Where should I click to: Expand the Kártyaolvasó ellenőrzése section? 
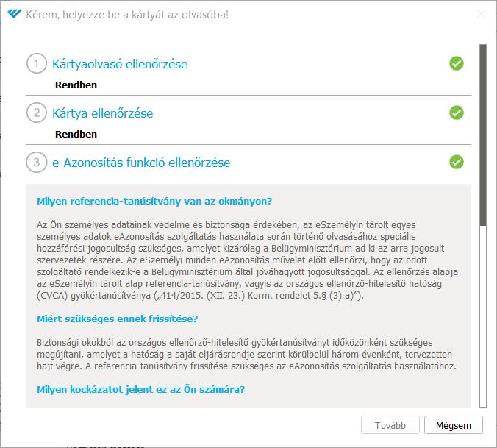120,64
